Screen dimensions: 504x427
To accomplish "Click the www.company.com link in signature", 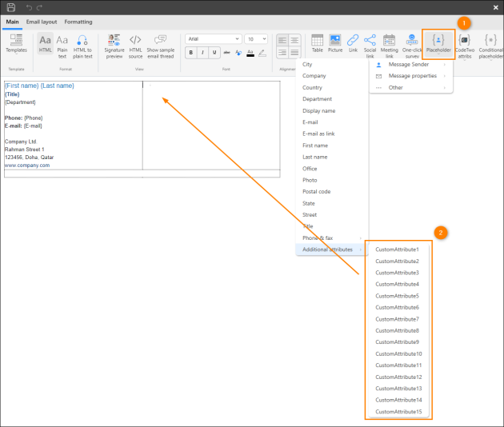I will point(27,166).
